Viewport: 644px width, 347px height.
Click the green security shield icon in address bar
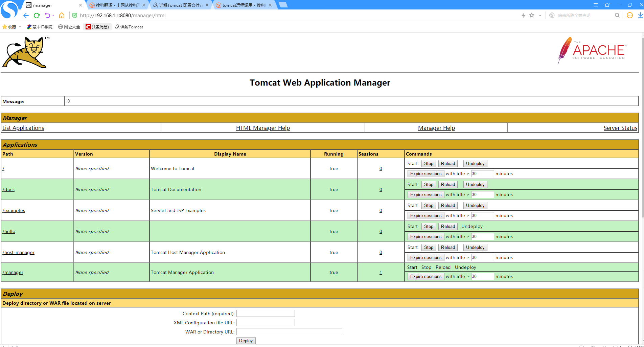pyautogui.click(x=75, y=16)
